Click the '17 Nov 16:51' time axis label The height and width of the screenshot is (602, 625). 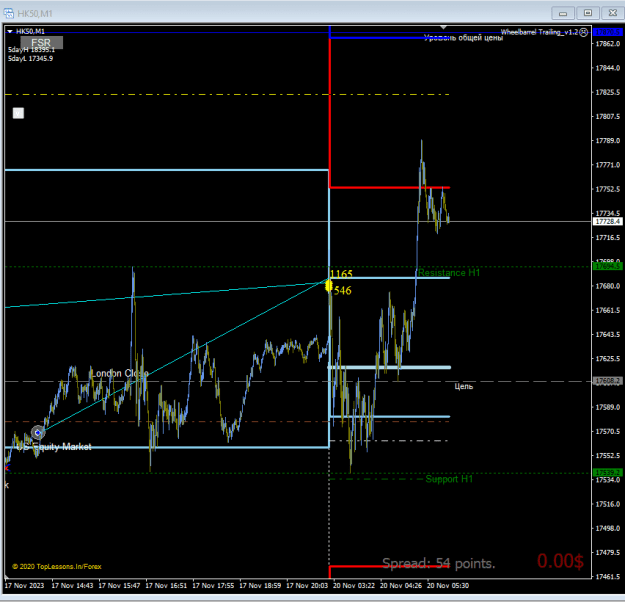pyautogui.click(x=166, y=586)
